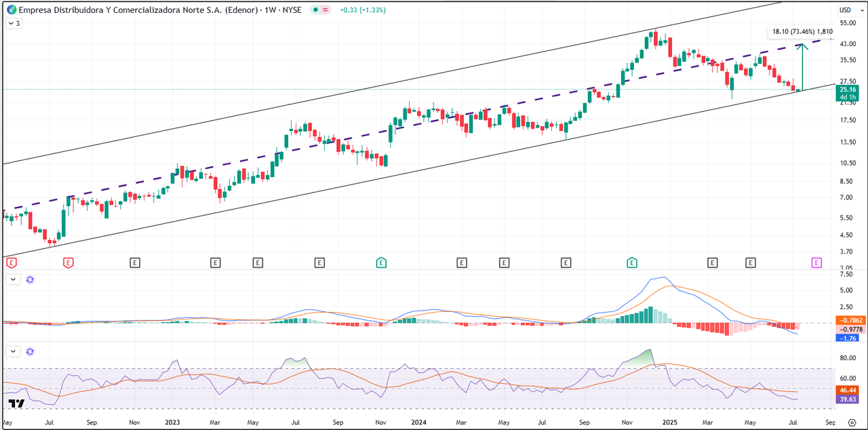The width and height of the screenshot is (868, 430).
Task: Click the +0.33 (+1.33%) change value
Action: tap(363, 10)
